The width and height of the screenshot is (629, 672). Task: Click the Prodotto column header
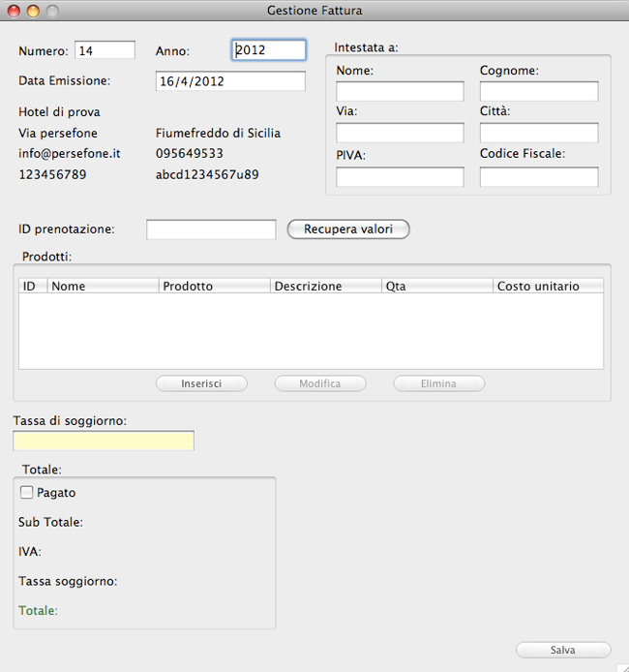click(x=215, y=286)
